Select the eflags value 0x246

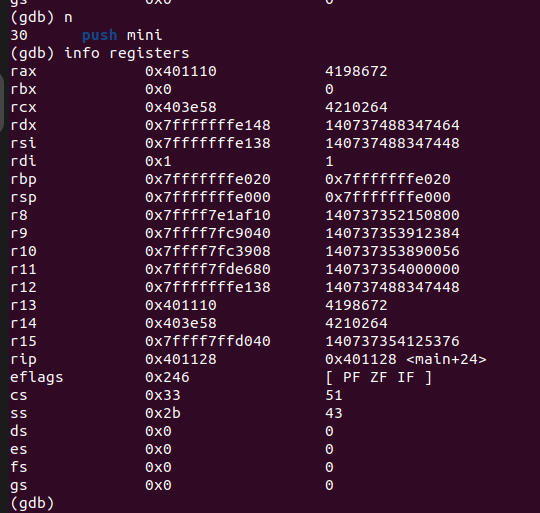click(167, 377)
